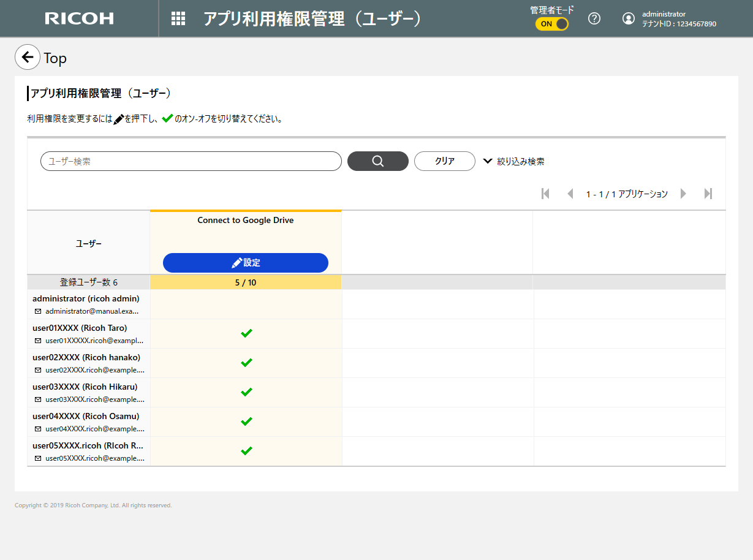Screen dimensions: 753x560
Task: Expand the 絞り込み検索 filter options
Action: (514, 161)
